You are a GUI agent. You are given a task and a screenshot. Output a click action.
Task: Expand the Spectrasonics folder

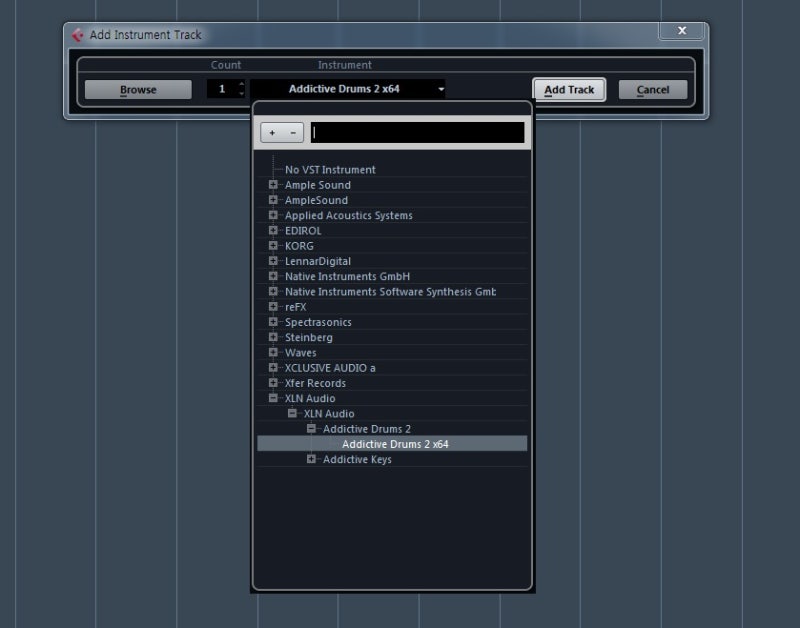273,322
